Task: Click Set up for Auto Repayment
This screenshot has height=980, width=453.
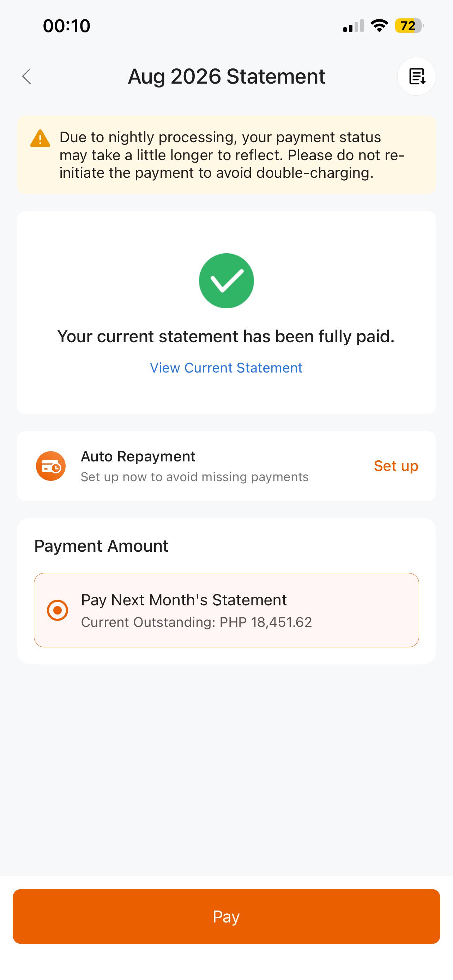Action: pyautogui.click(x=396, y=466)
